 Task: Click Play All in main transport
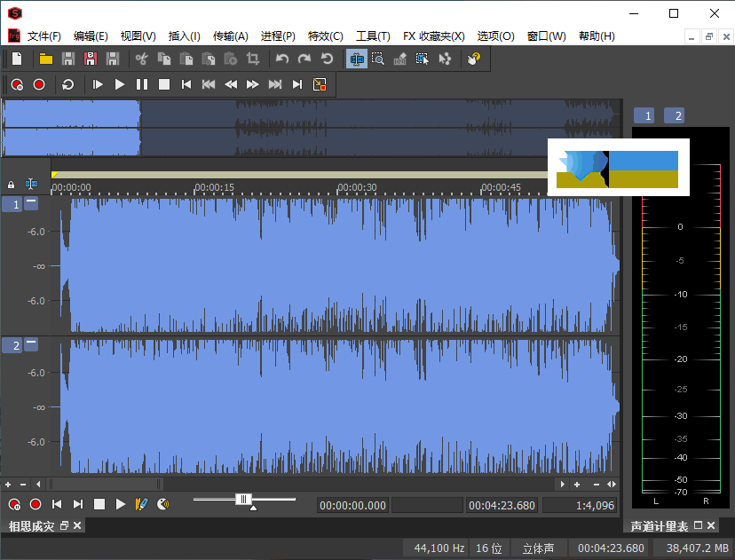[98, 84]
